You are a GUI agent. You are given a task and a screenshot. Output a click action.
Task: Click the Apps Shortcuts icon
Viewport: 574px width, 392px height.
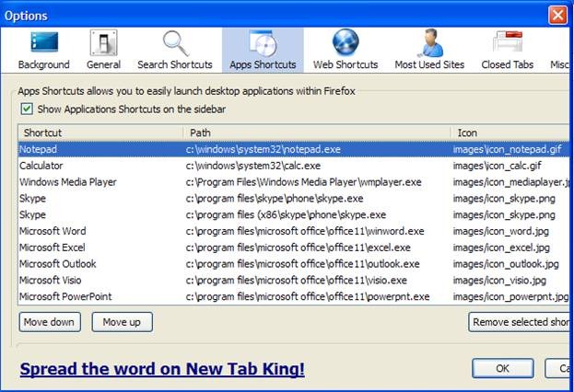262,43
